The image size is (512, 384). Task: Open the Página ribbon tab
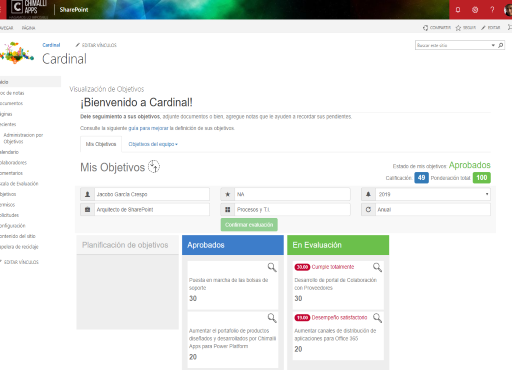click(x=28, y=28)
